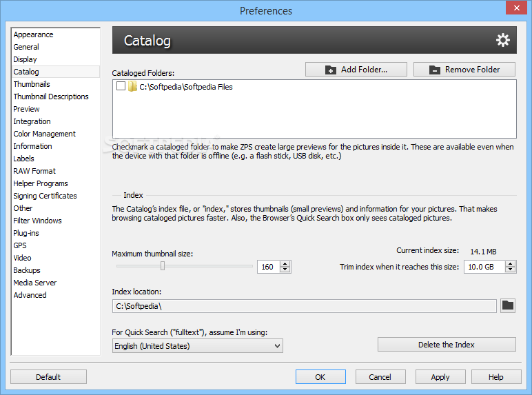Viewport: 532px width, 395px height.
Task: Click the gear settings icon in Catalog header
Action: click(x=503, y=41)
